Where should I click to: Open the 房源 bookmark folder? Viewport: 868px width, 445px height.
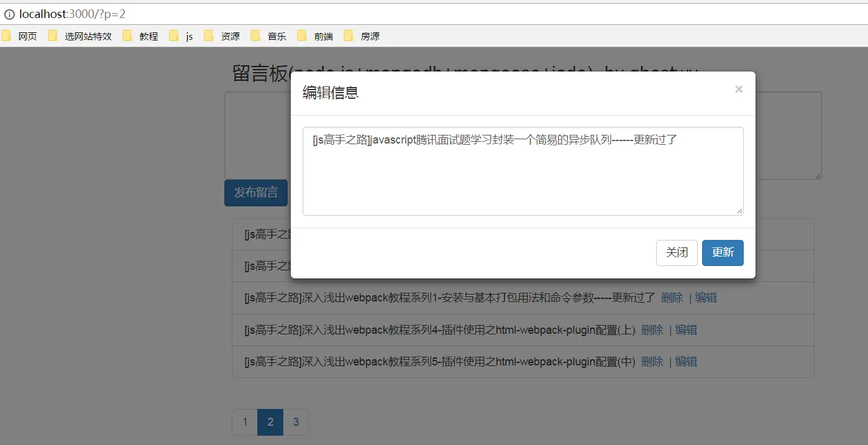pos(362,36)
